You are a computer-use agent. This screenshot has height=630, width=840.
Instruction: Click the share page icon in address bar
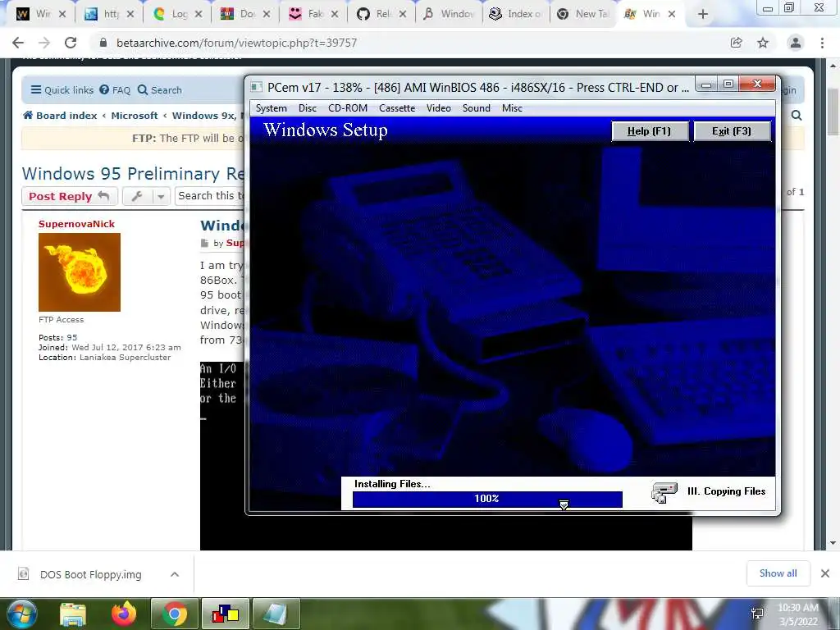point(737,43)
